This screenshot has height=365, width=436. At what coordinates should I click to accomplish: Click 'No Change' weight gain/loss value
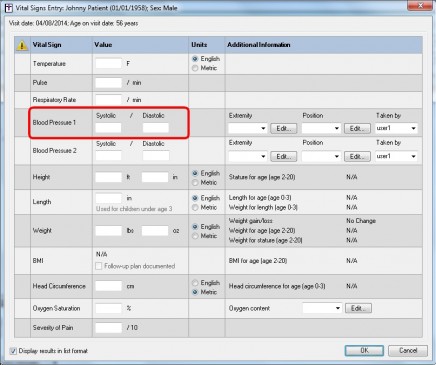coord(361,221)
